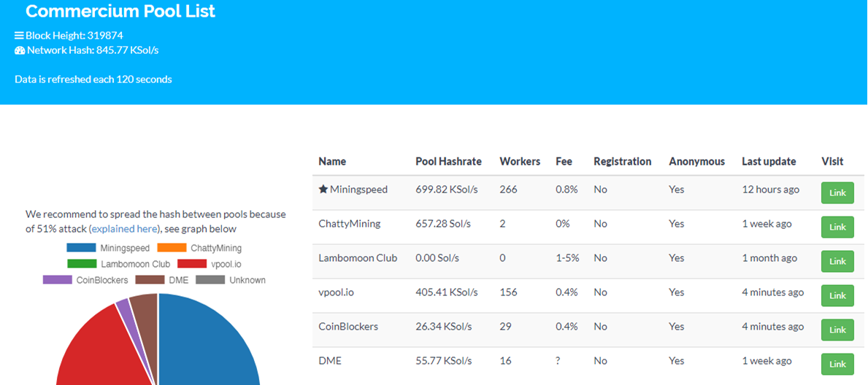Toggle Lambomoon Club green legend swatch
This screenshot has height=385, width=868.
[x=81, y=264]
